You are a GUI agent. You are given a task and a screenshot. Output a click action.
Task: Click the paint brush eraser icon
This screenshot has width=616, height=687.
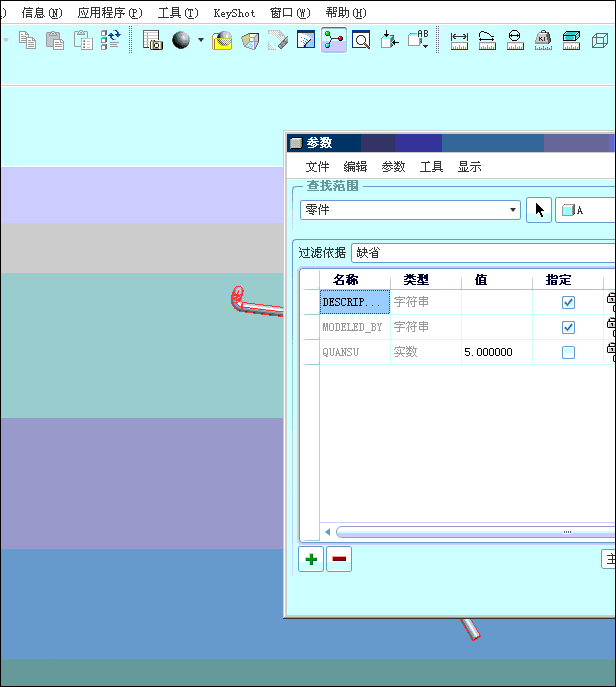click(x=278, y=40)
